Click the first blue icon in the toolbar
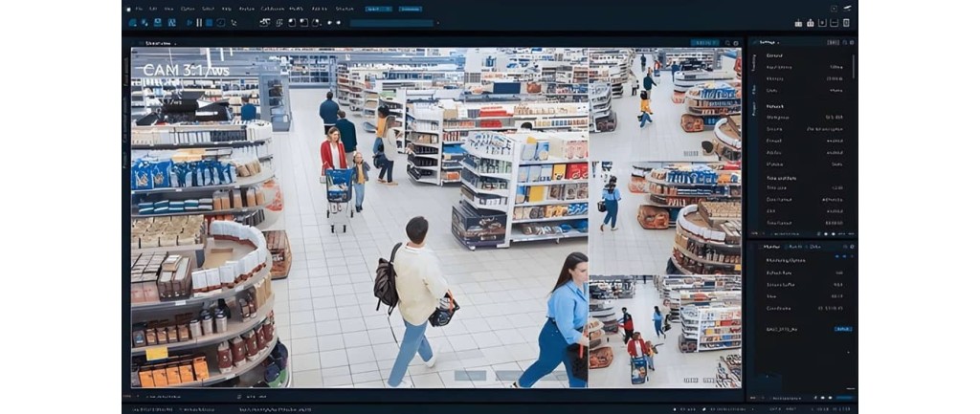This screenshot has height=414, width=980. click(132, 23)
